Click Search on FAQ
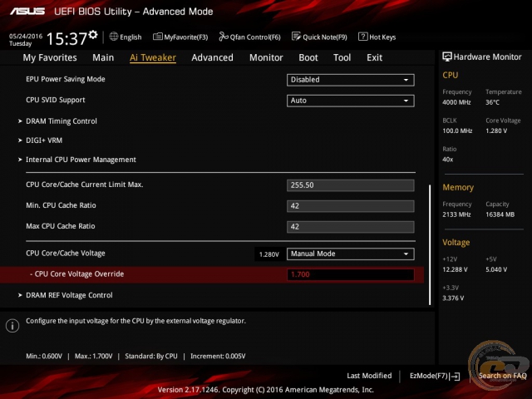532x399 pixels. [x=502, y=376]
